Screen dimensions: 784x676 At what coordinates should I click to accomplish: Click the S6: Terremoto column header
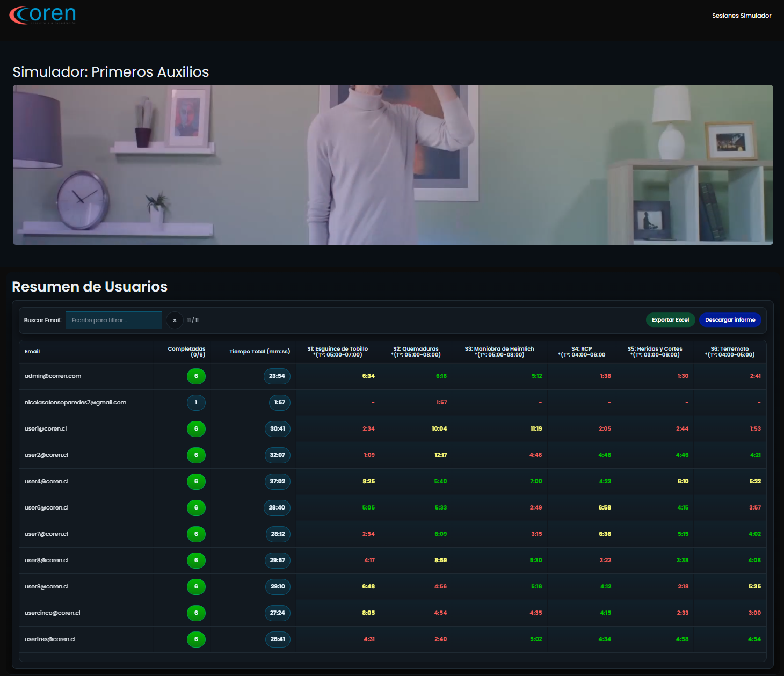[729, 352]
